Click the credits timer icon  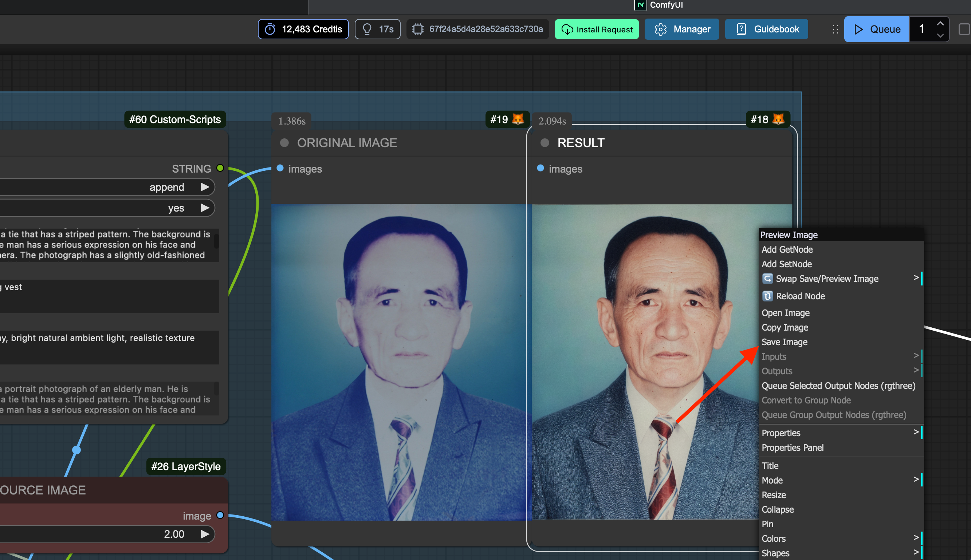(x=270, y=29)
